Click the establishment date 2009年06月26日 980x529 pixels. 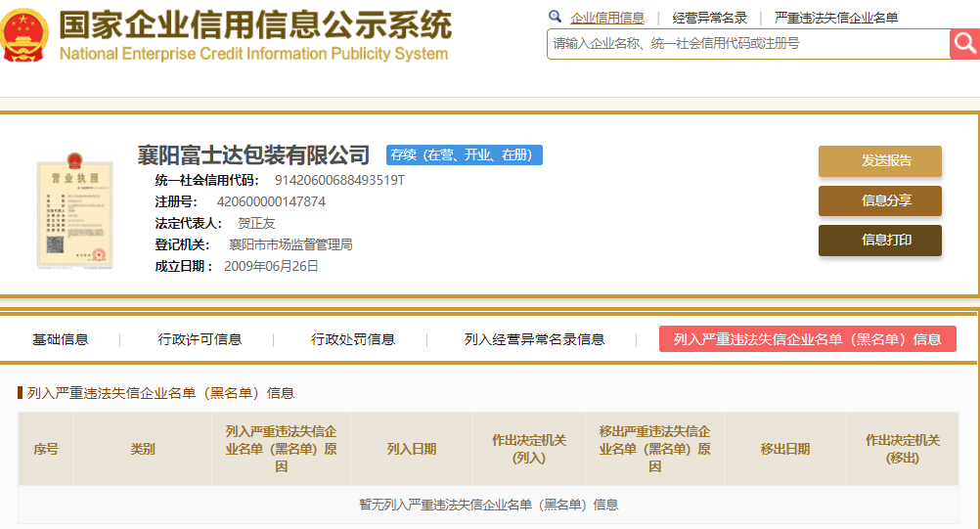[271, 267]
